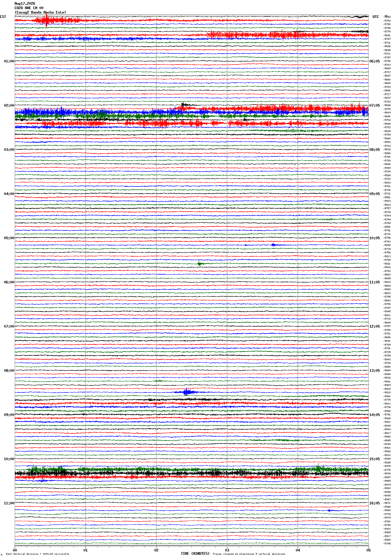Screen dimensions: 392x558
Task: Click the '00' minute tick on the bottom axis
Action: click(15, 550)
